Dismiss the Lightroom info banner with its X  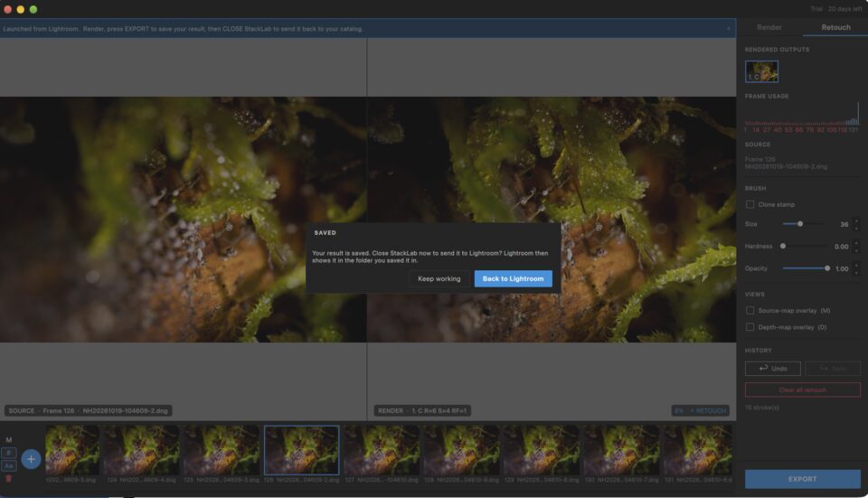(729, 29)
